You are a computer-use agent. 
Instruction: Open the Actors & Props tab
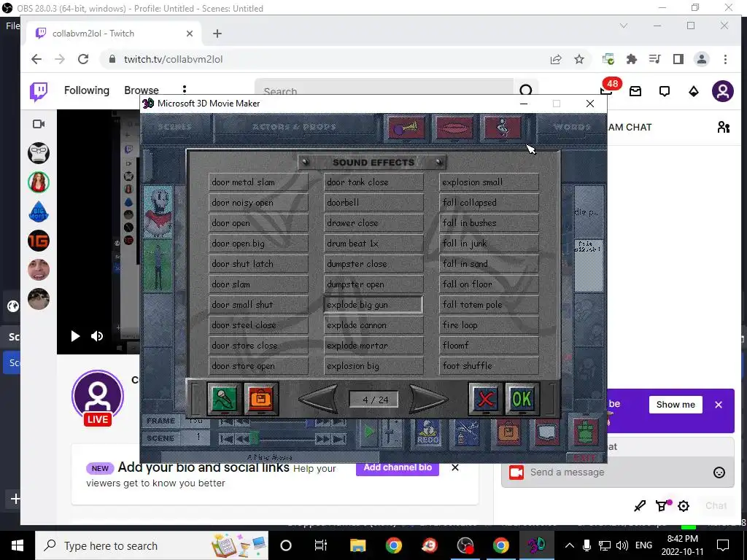coord(294,127)
